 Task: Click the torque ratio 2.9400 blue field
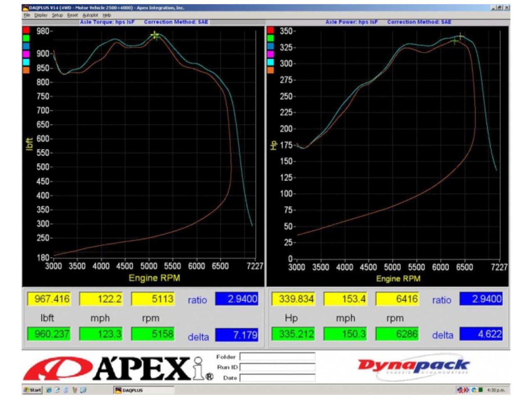coord(236,299)
